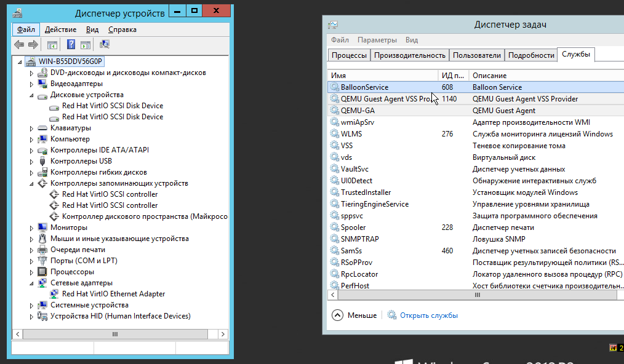Click the Контроллер дискового пространства device icon
The width and height of the screenshot is (624, 364).
coord(54,216)
